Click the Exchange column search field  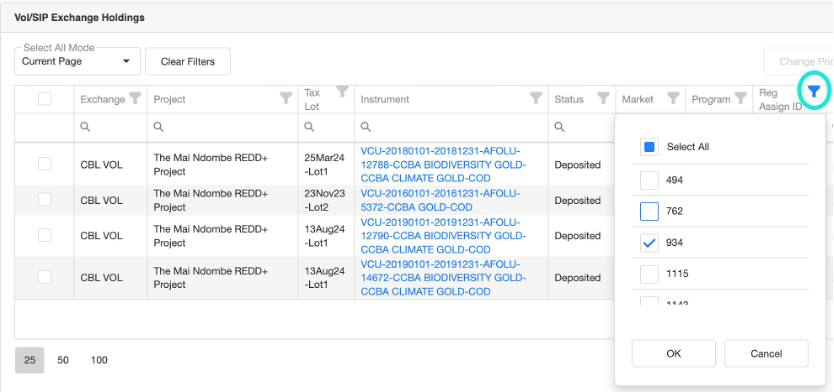click(111, 127)
